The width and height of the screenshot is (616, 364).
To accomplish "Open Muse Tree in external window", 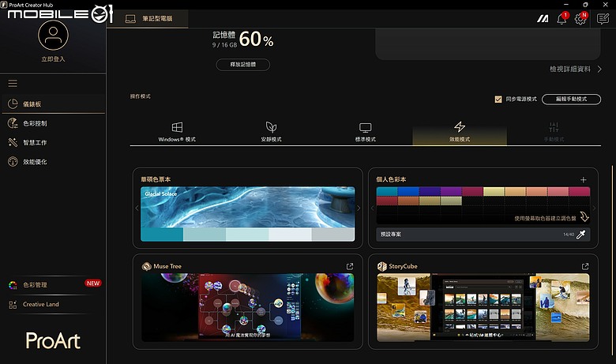I will 350,267.
